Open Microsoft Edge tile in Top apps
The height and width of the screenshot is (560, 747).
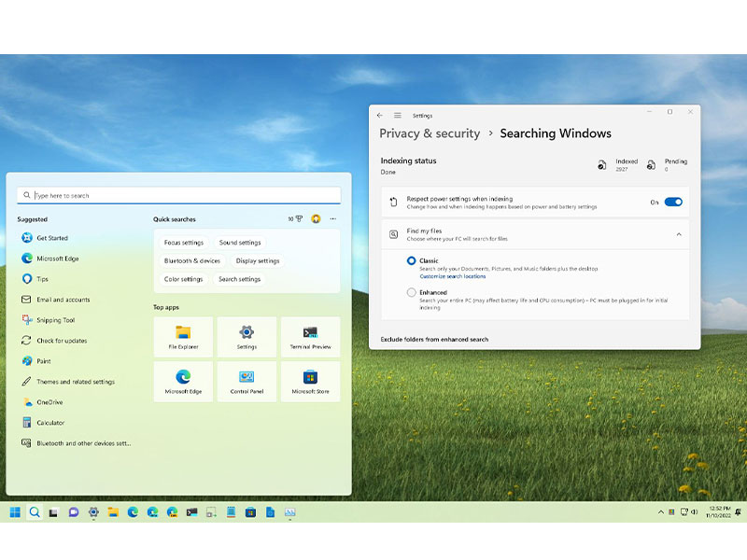[x=183, y=381]
